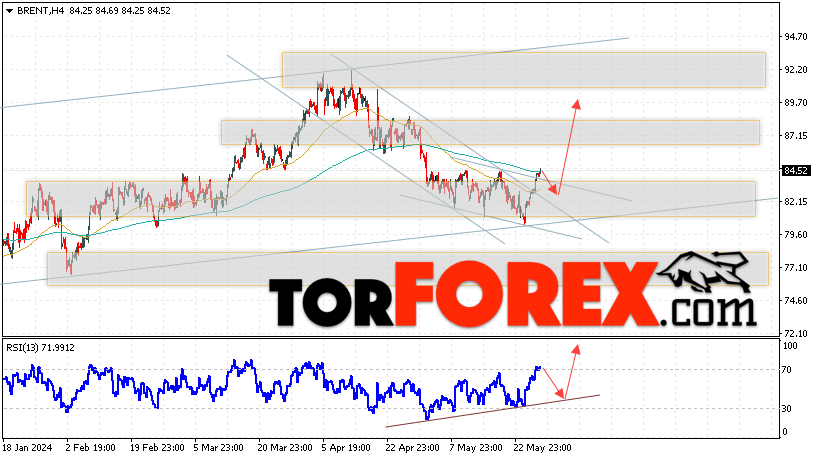The image size is (819, 459).
Task: Click the 5 Apr 19:00 date label
Action: point(346,448)
